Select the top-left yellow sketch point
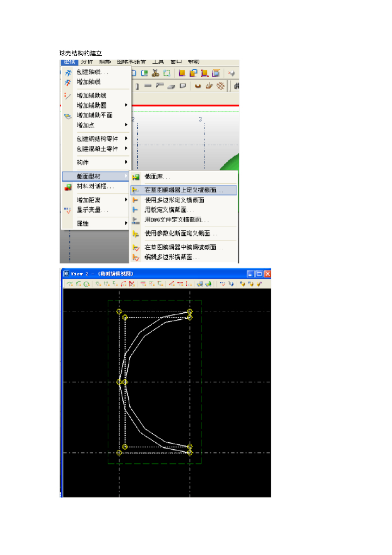This screenshot has width=392, height=555. (119, 312)
